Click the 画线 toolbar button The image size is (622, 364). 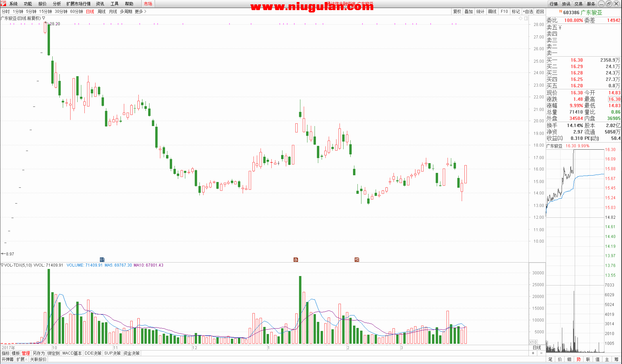[492, 11]
